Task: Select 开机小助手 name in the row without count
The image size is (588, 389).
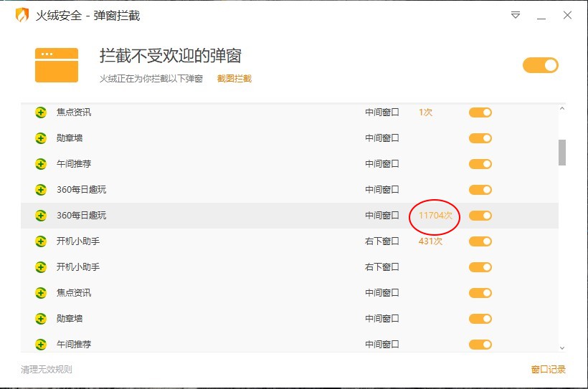Action: coord(78,267)
